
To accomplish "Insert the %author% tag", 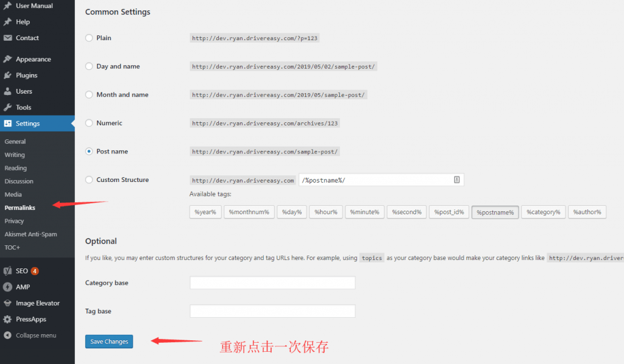I will 587,212.
